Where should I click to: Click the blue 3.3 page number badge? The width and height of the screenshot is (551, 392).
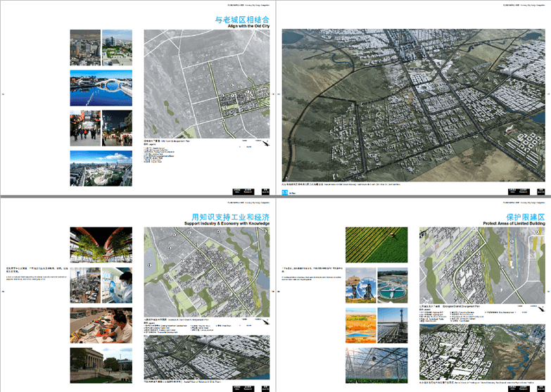(284, 192)
